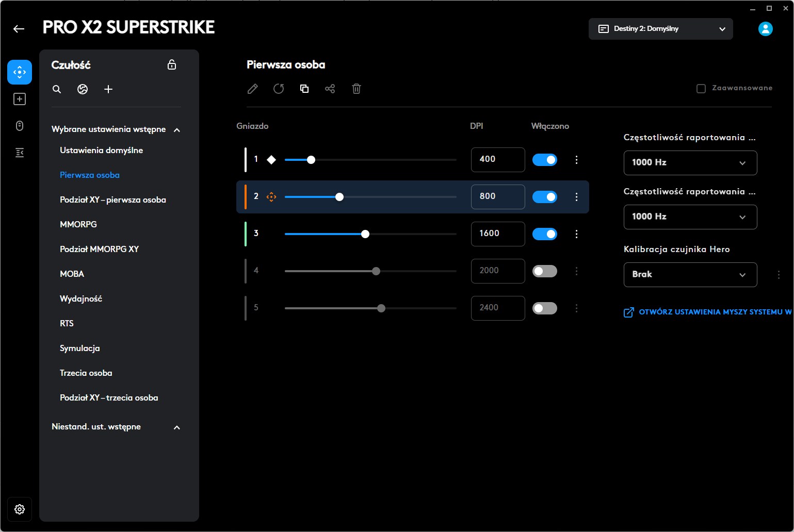This screenshot has width=794, height=532.
Task: Select the Trzecia osoba preset
Action: (x=86, y=373)
